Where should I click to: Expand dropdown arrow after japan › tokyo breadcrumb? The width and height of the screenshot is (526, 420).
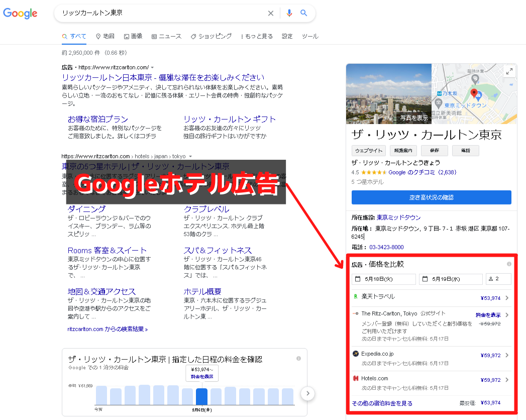(x=190, y=156)
